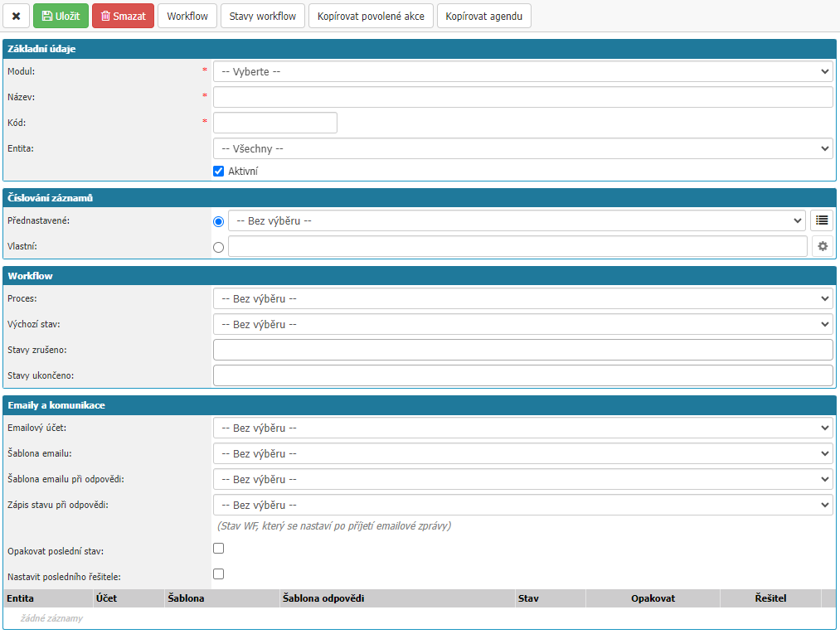Click the X close form icon
Screen dimensions: 840x634
point(16,16)
